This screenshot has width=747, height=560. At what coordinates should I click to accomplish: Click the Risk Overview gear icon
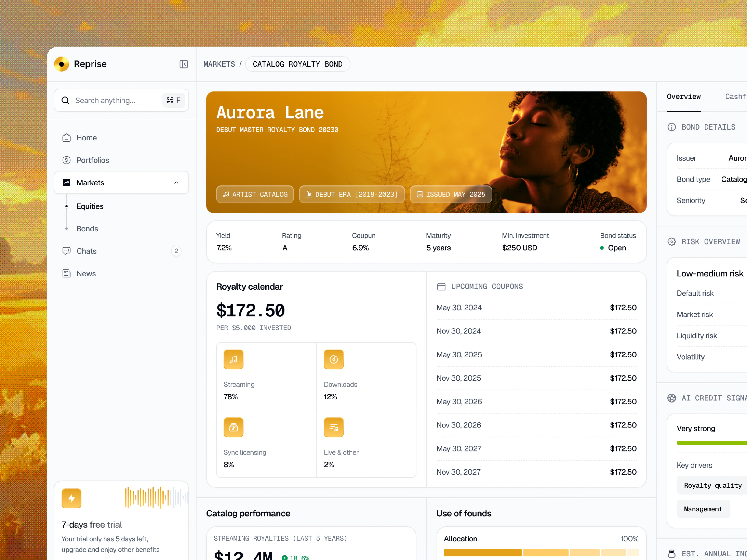coord(672,242)
